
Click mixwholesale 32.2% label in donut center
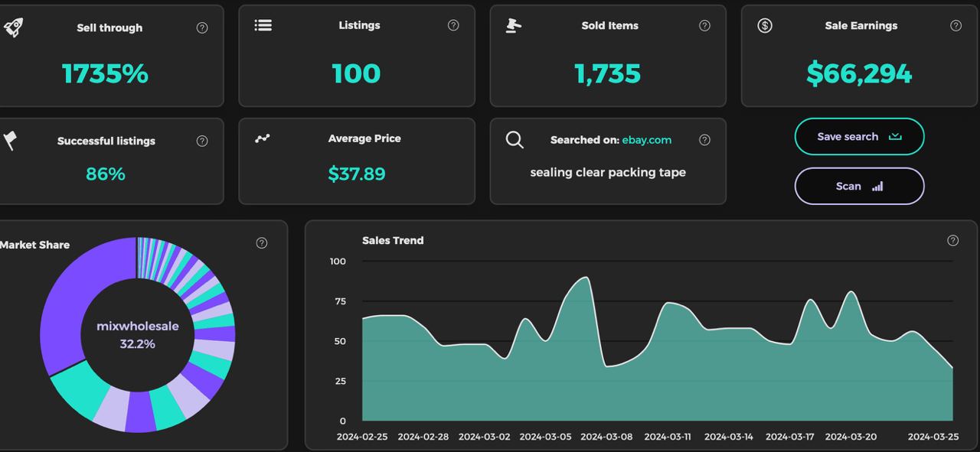pos(138,335)
